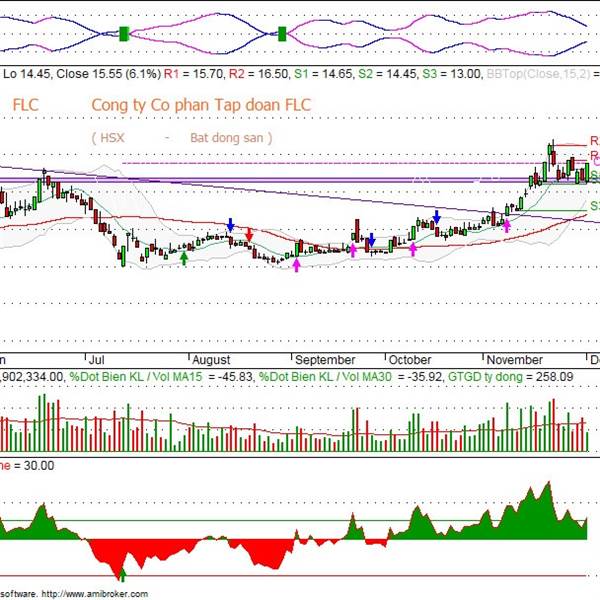Click the 'November' label on the time axis
Image resolution: width=600 pixels, height=600 pixels.
515,360
